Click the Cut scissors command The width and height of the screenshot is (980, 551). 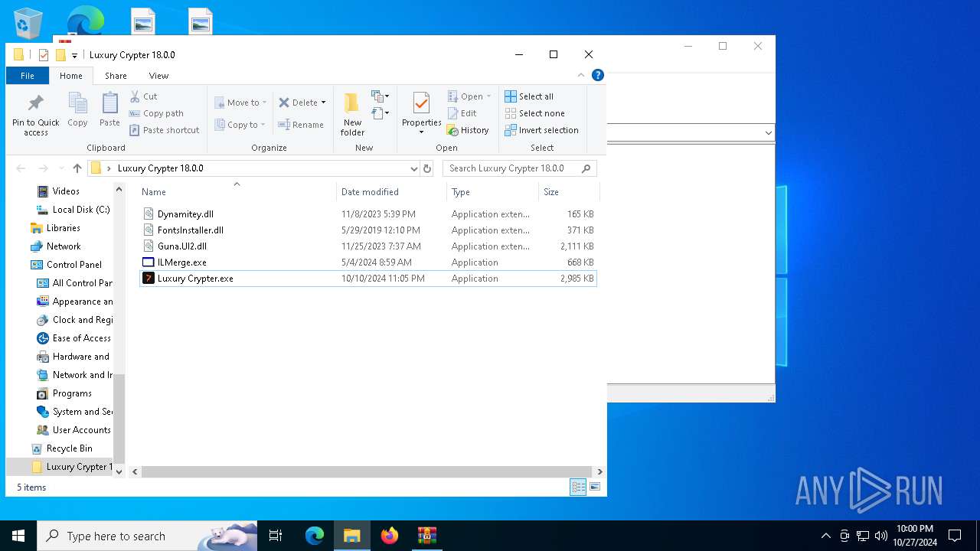coord(143,96)
